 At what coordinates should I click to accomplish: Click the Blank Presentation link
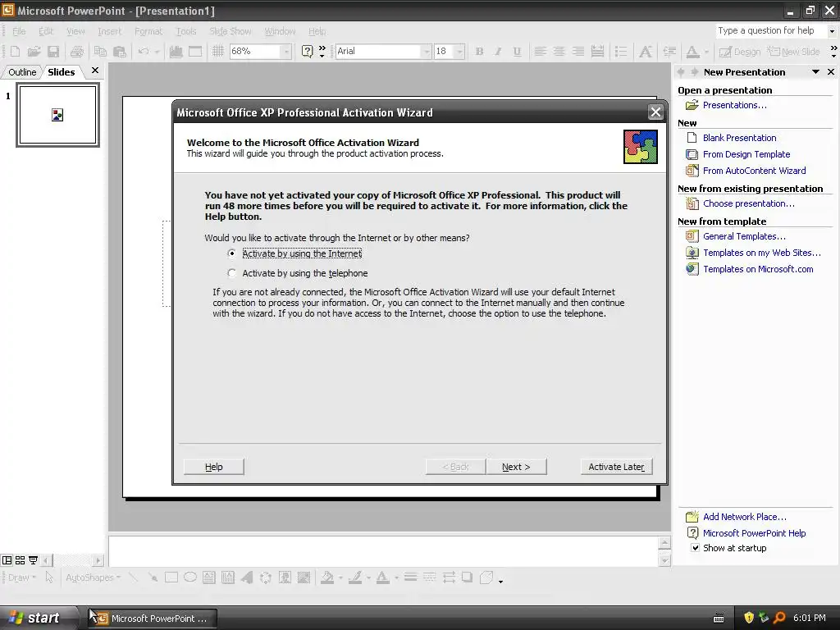[x=739, y=138]
